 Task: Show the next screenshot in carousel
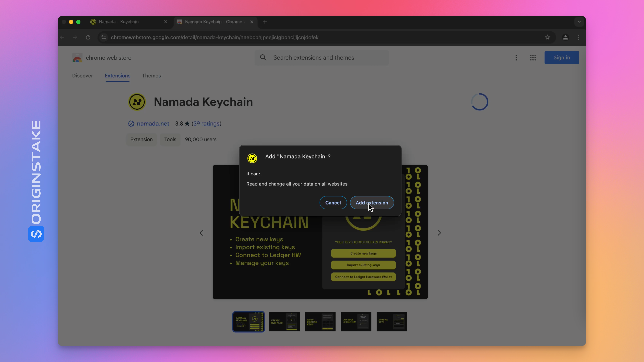pos(439,233)
